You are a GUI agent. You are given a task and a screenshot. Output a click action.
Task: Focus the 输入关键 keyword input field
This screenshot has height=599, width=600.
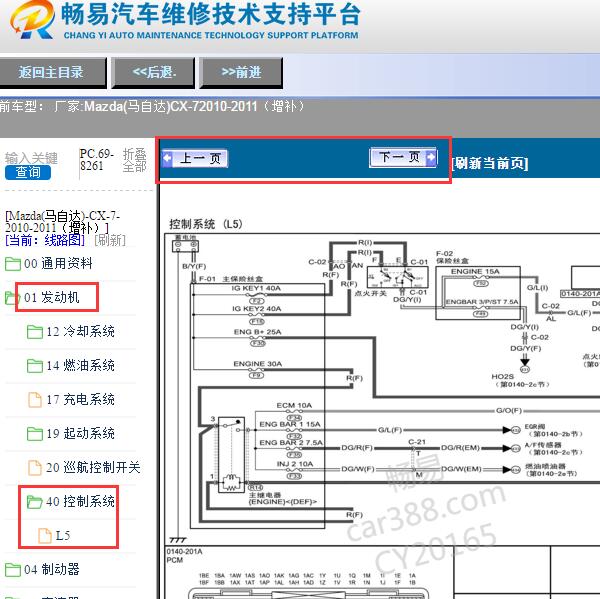(31, 158)
